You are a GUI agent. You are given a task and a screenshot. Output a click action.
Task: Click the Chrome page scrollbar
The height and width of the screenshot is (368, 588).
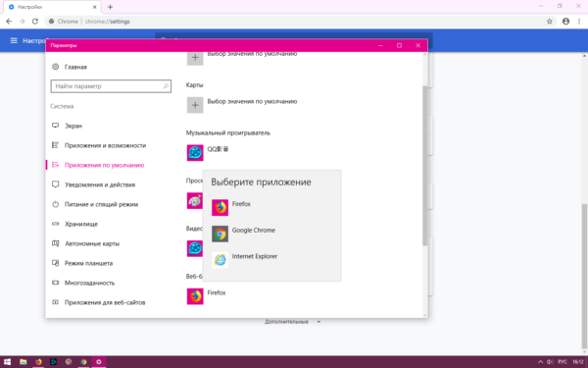[585, 276]
